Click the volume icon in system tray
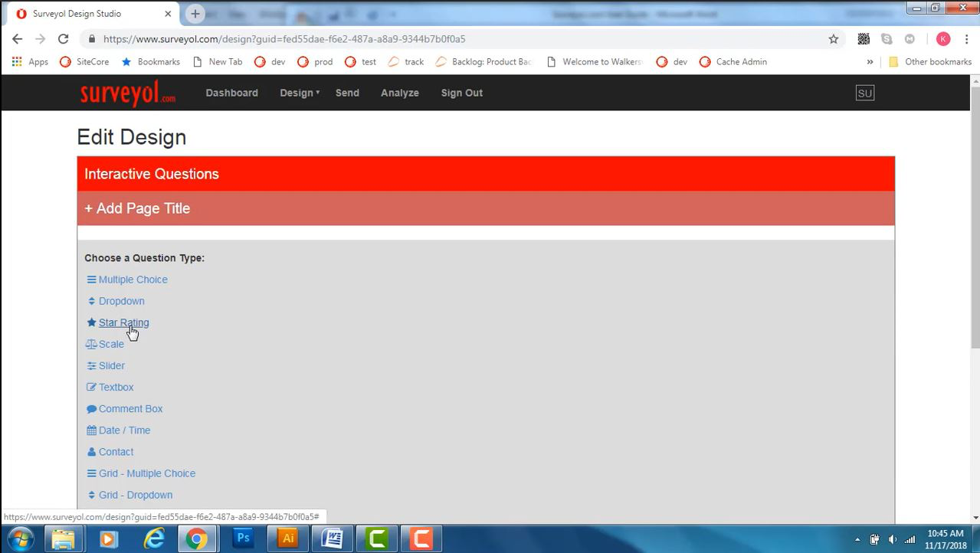This screenshot has width=980, height=553. pos(892,539)
